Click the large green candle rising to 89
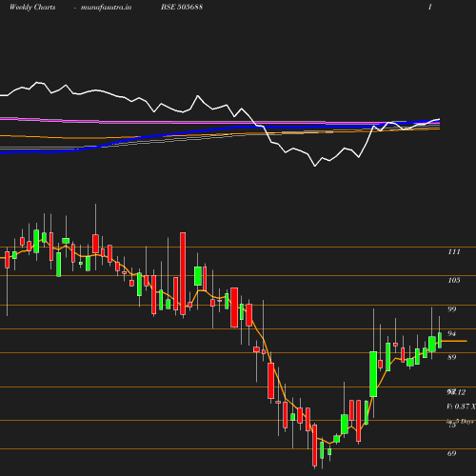 pyautogui.click(x=373, y=374)
